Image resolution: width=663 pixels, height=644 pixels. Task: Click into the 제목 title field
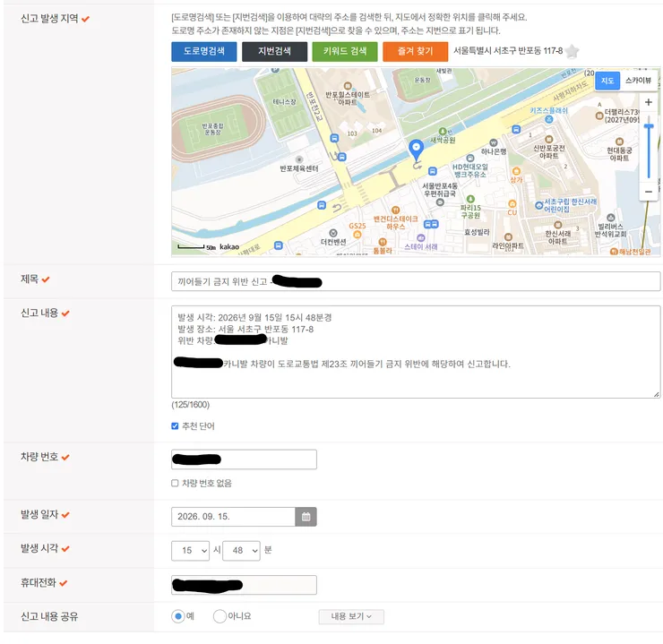(416, 281)
